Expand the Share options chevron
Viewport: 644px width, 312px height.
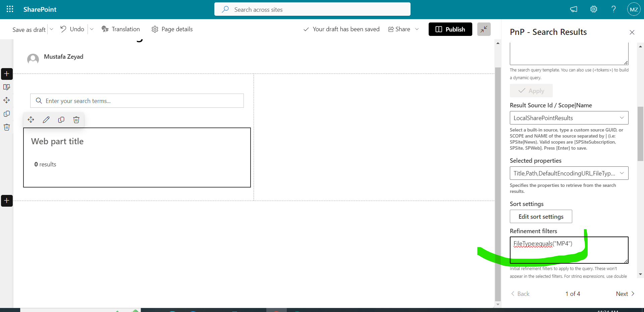417,29
